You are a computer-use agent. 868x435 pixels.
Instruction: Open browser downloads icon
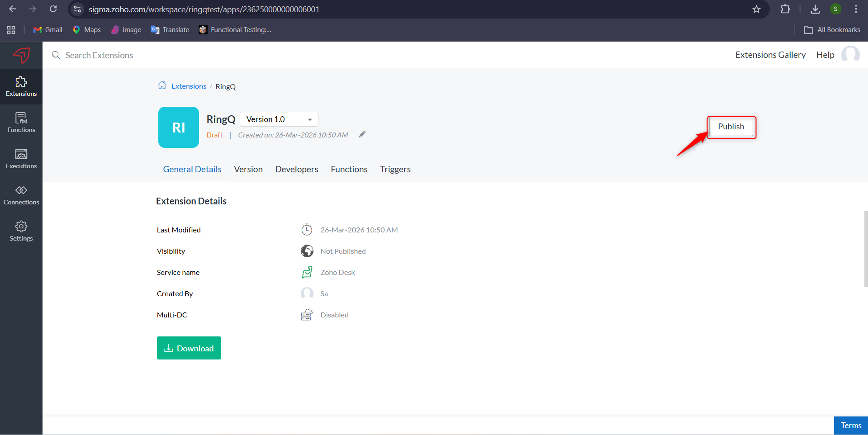[815, 9]
